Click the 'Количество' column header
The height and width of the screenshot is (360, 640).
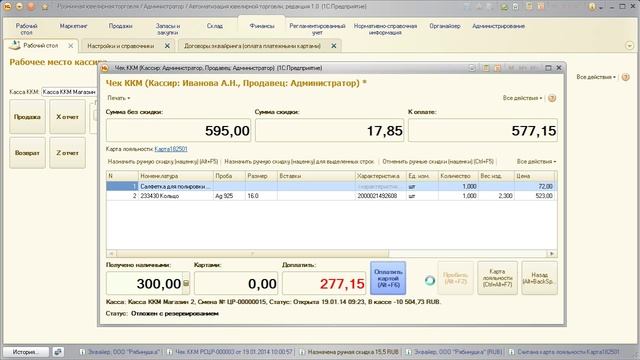pos(458,176)
